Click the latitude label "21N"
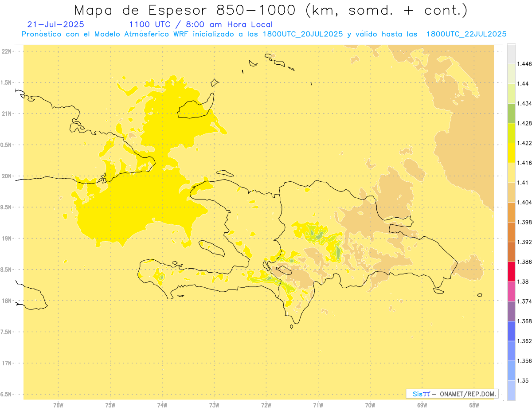 [x=7, y=114]
